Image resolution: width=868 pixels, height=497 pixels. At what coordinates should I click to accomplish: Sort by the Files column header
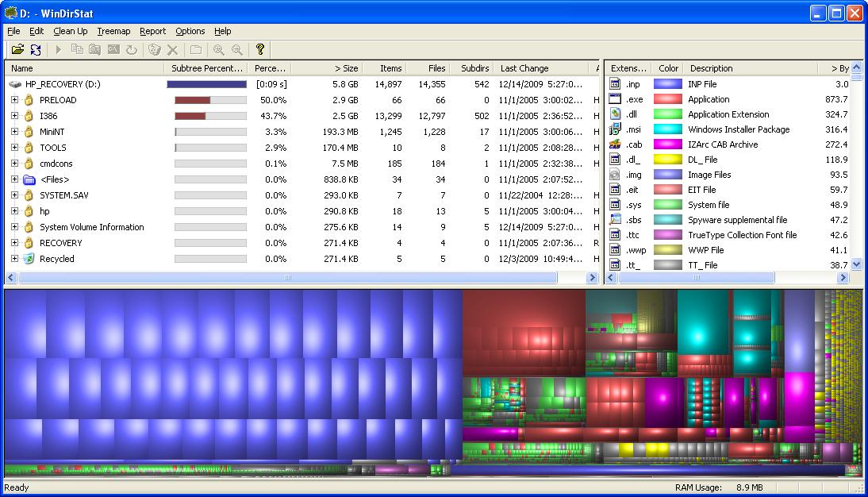pos(428,68)
